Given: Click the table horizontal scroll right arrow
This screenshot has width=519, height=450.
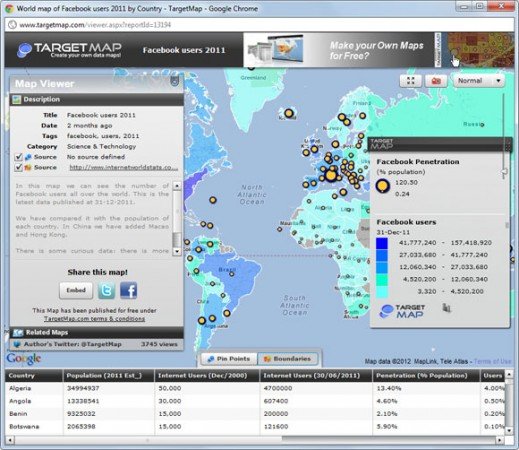Looking at the screenshot, I should pyautogui.click(x=500, y=440).
